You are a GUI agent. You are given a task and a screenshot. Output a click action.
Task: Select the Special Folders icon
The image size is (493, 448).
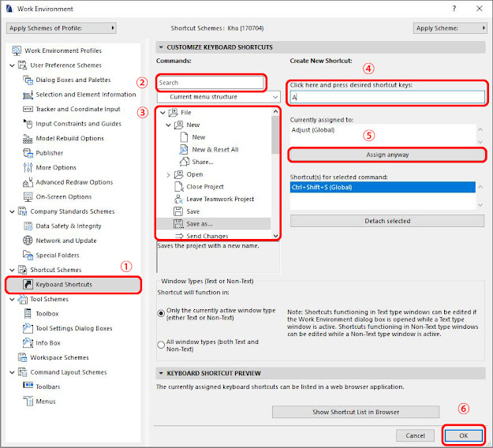(28, 256)
